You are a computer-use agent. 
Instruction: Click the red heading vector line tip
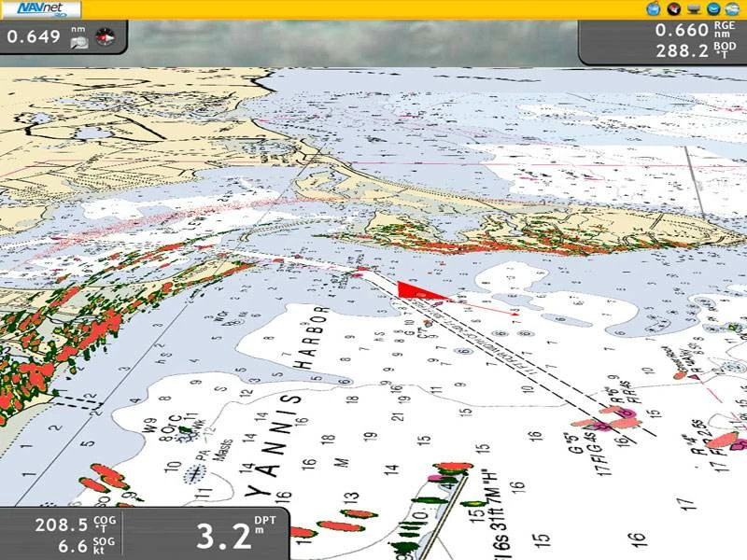[519, 315]
